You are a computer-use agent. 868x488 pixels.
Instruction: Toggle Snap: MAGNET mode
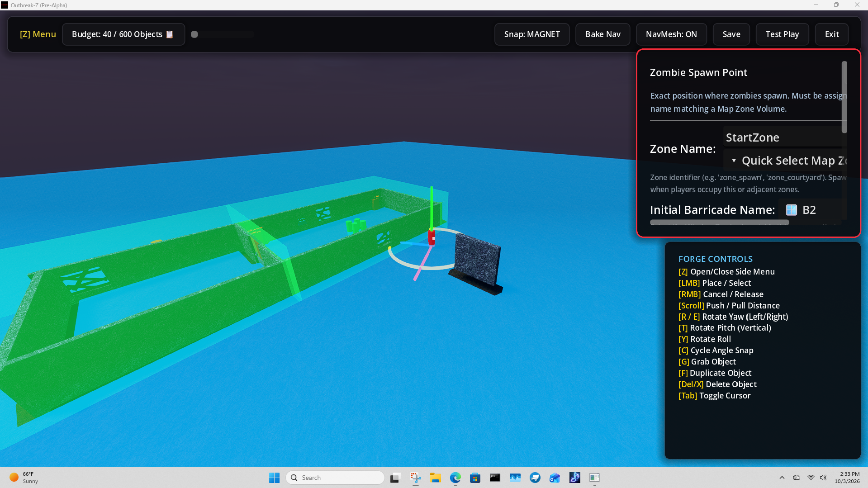[x=532, y=34]
